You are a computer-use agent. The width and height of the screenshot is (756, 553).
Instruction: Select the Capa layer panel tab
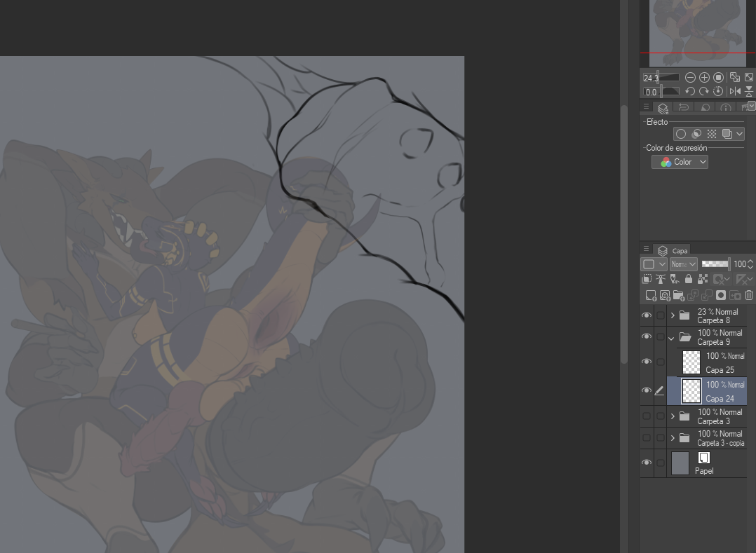(x=672, y=250)
